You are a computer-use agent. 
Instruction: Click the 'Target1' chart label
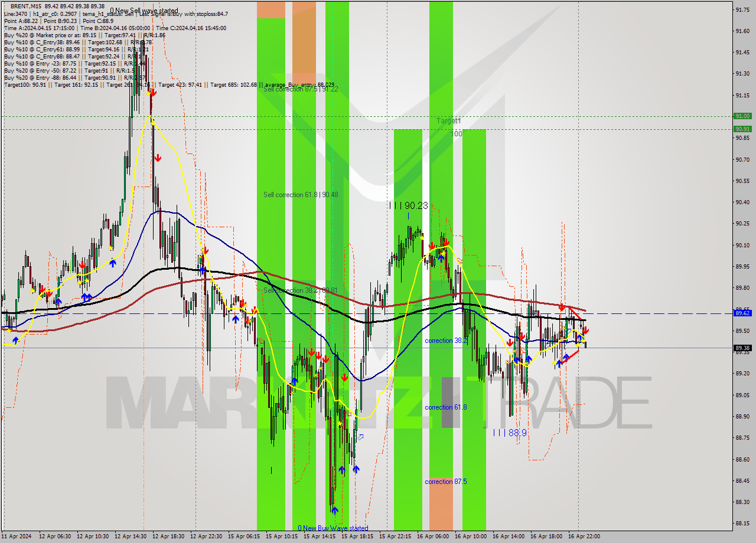449,121
